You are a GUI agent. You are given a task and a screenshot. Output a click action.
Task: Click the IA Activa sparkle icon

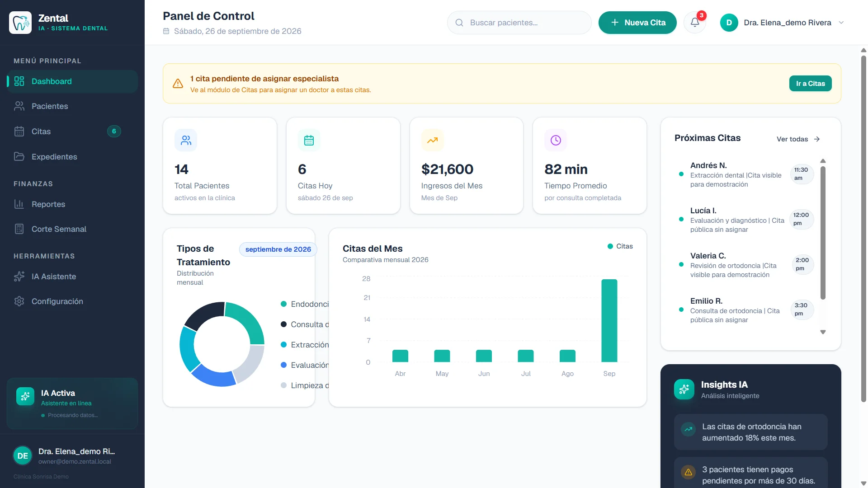25,396
